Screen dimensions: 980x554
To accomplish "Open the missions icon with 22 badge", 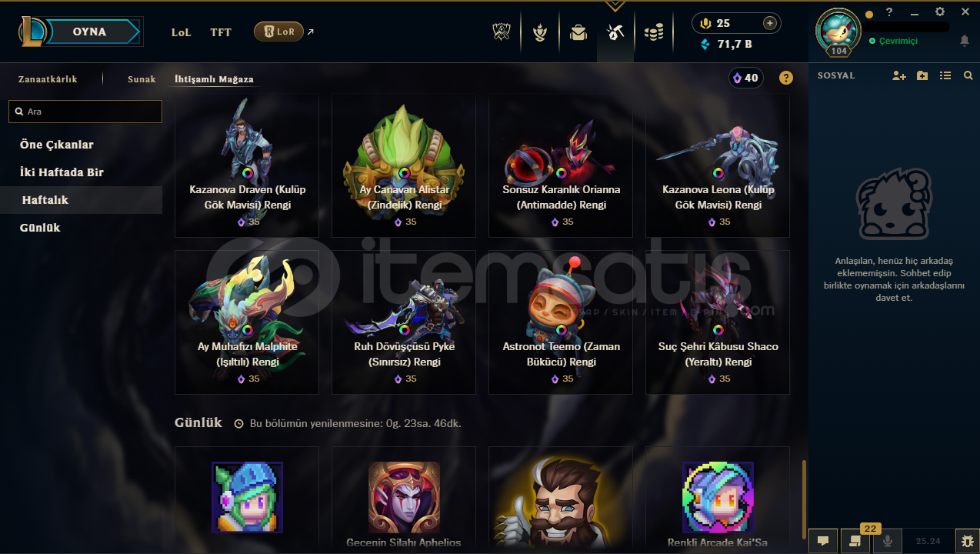I will coord(855,540).
